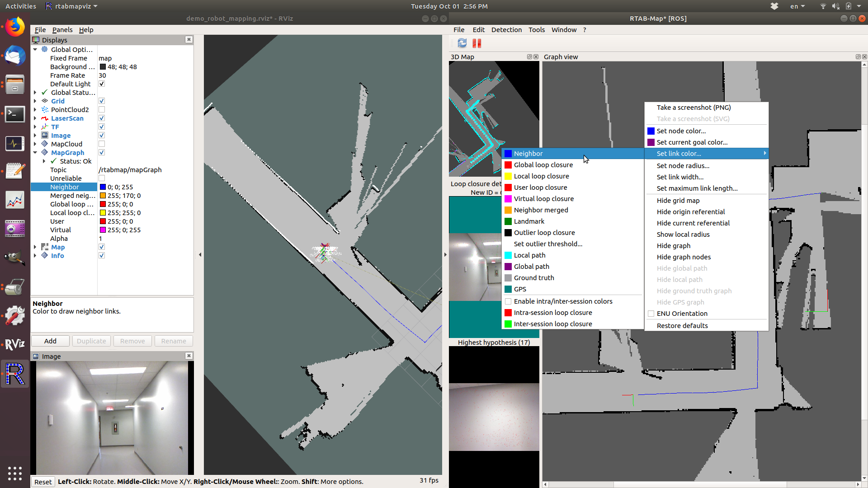Open Terminal from the dock
This screenshot has width=868, height=488.
pos(14,114)
